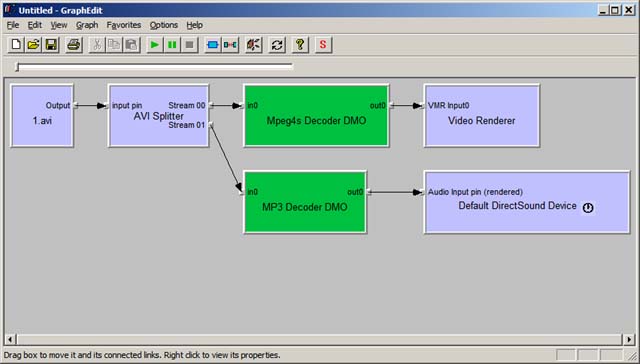Refresh the graph view icon

click(277, 44)
